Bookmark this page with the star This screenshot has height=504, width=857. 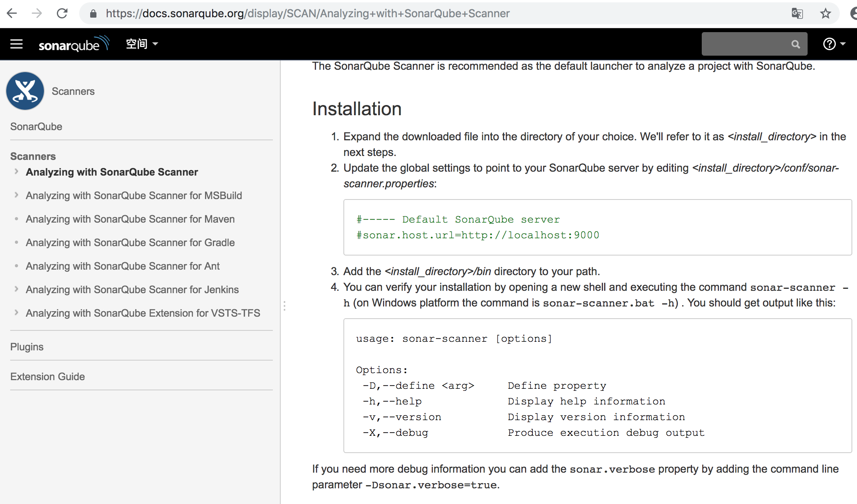point(825,13)
